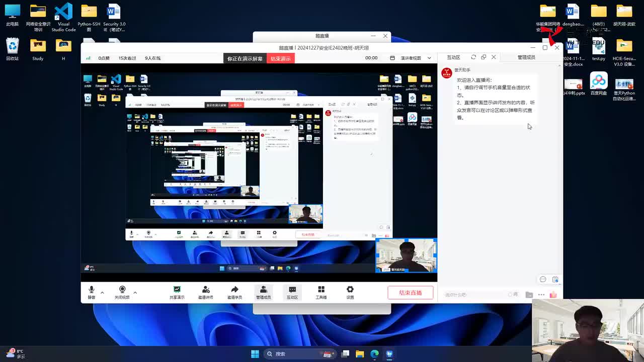644x362 pixels.
Task: Open the Task View icon on taskbar
Action: (345, 354)
